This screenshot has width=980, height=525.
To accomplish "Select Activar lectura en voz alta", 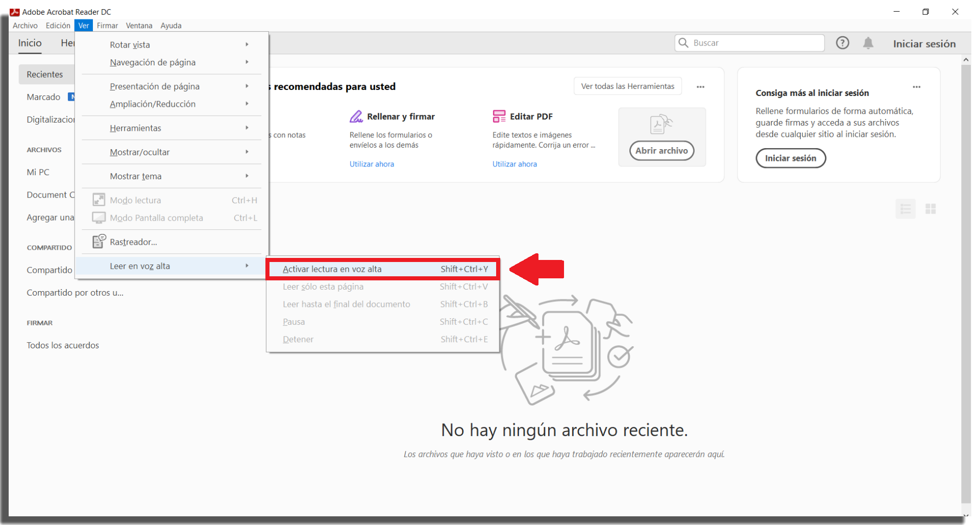I will [x=383, y=269].
